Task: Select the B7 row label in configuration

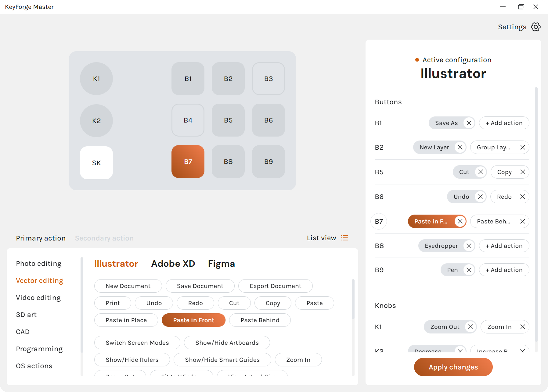Action: click(379, 221)
